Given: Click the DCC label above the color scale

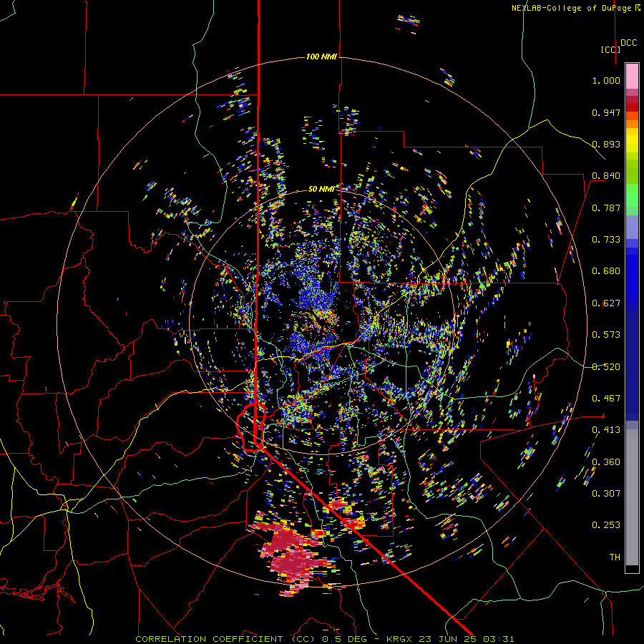Looking at the screenshot, I should [x=628, y=43].
